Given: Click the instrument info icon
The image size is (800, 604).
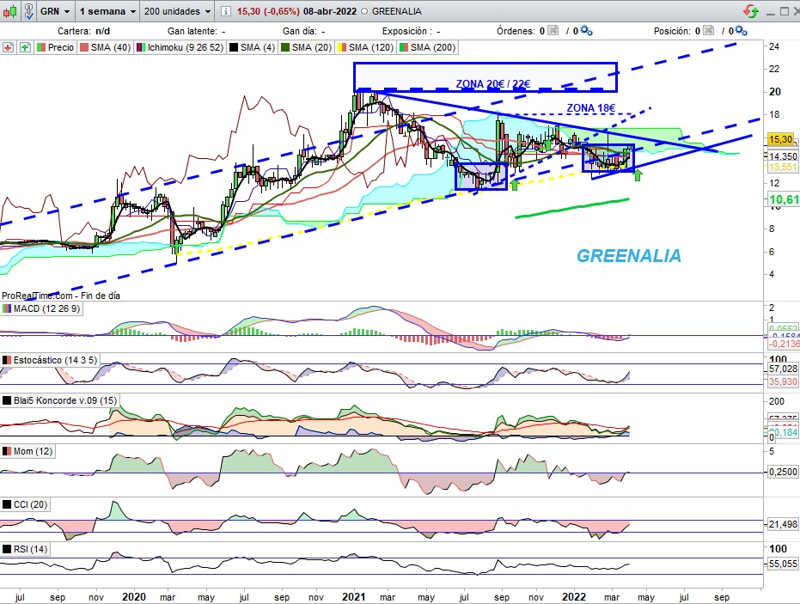Looking at the screenshot, I should (x=227, y=11).
